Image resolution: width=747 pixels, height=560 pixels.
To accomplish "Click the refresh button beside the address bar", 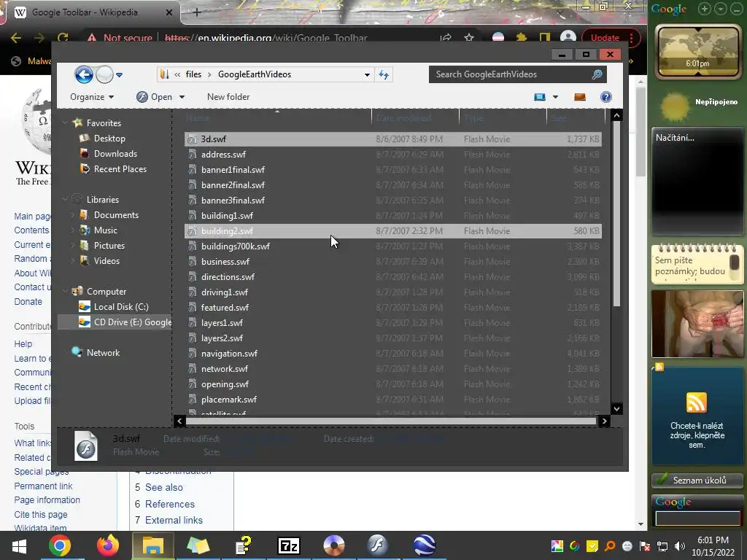I will (384, 75).
